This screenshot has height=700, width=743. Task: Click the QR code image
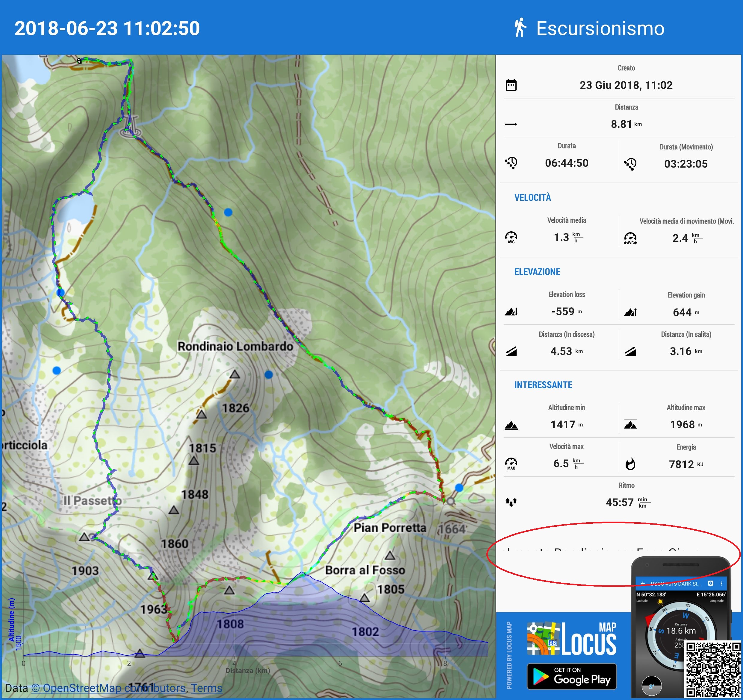[x=713, y=669]
